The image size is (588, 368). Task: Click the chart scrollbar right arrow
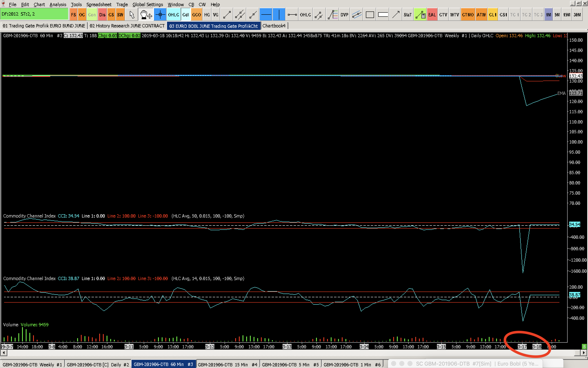click(584, 352)
